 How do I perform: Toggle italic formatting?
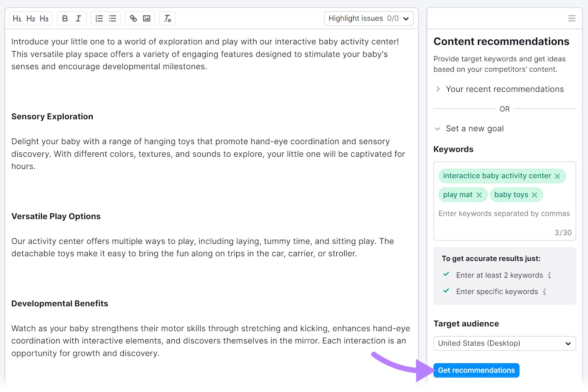click(x=78, y=18)
